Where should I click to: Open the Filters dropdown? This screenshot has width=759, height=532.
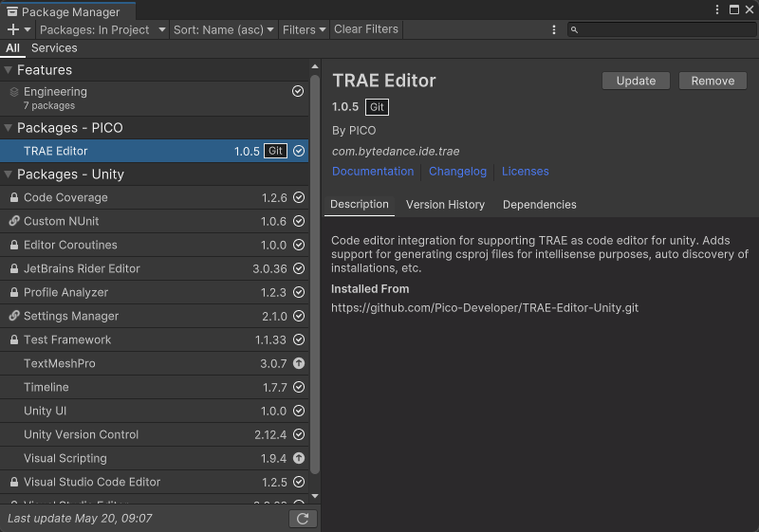coord(304,29)
